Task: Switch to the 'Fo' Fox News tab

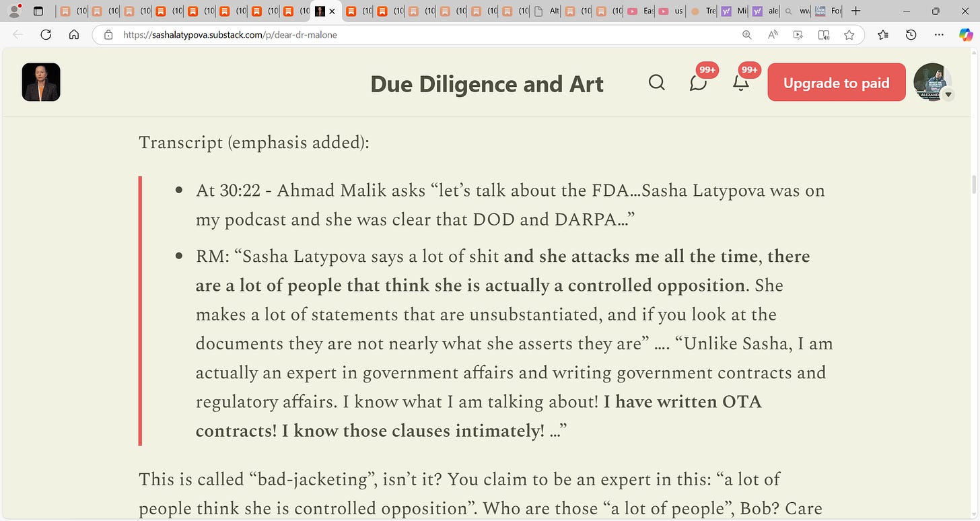Action: click(828, 11)
